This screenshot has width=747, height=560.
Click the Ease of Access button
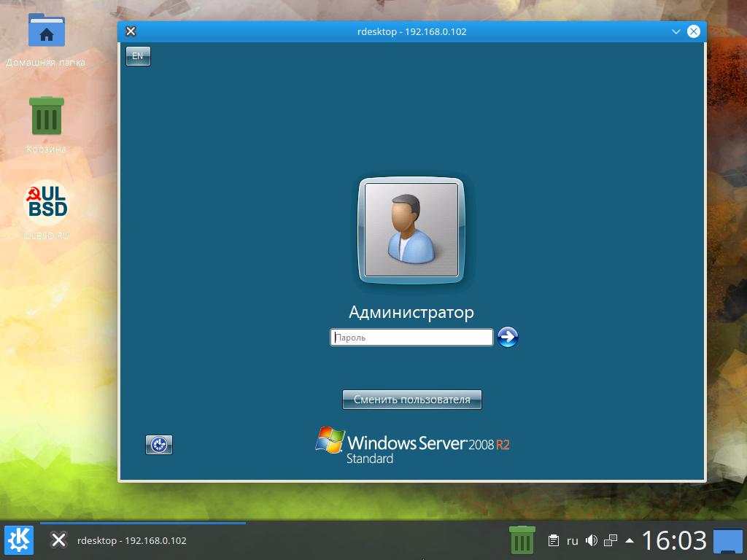159,444
